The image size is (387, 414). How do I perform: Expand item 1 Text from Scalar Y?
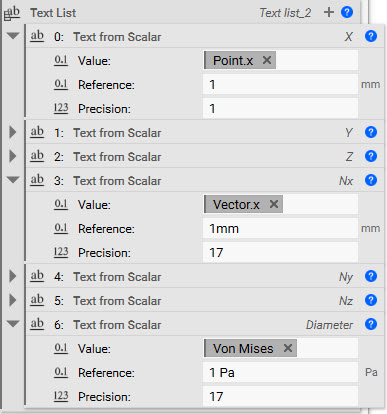[x=13, y=132]
